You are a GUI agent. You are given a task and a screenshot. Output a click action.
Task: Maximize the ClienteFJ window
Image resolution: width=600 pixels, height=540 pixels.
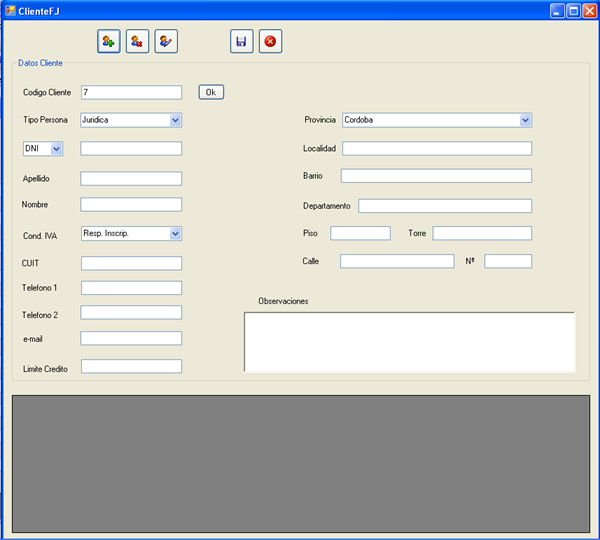tap(573, 10)
